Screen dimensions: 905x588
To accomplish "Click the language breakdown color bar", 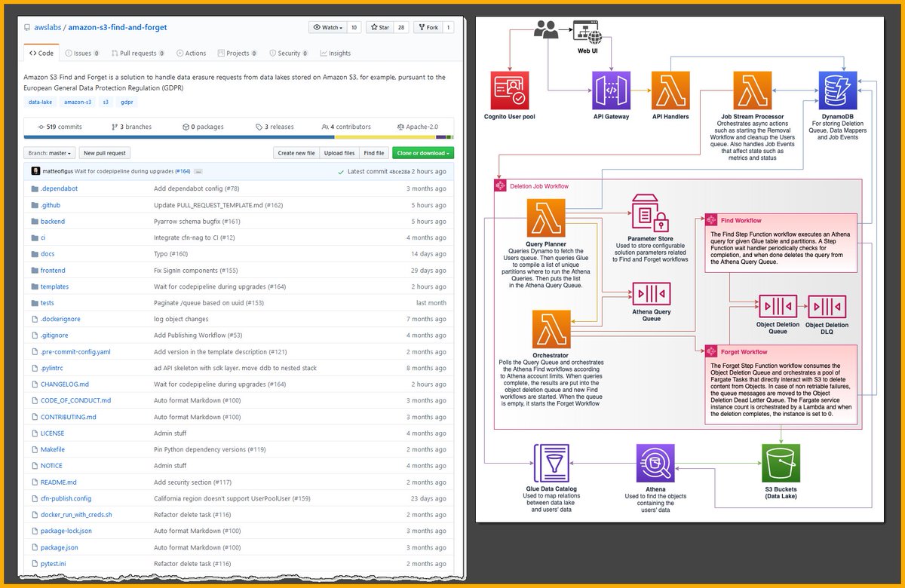I will tap(239, 137).
